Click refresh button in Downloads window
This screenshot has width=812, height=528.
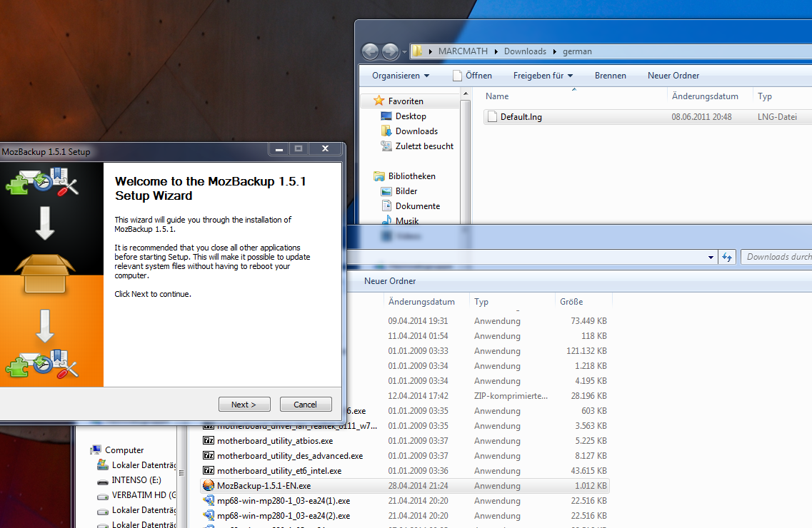(726, 257)
